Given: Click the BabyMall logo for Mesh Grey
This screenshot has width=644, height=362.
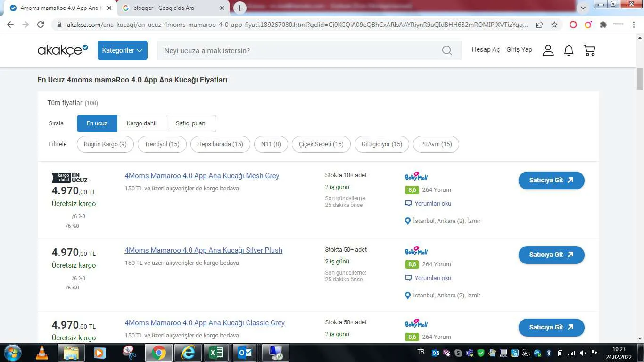Looking at the screenshot, I should click(x=416, y=176).
